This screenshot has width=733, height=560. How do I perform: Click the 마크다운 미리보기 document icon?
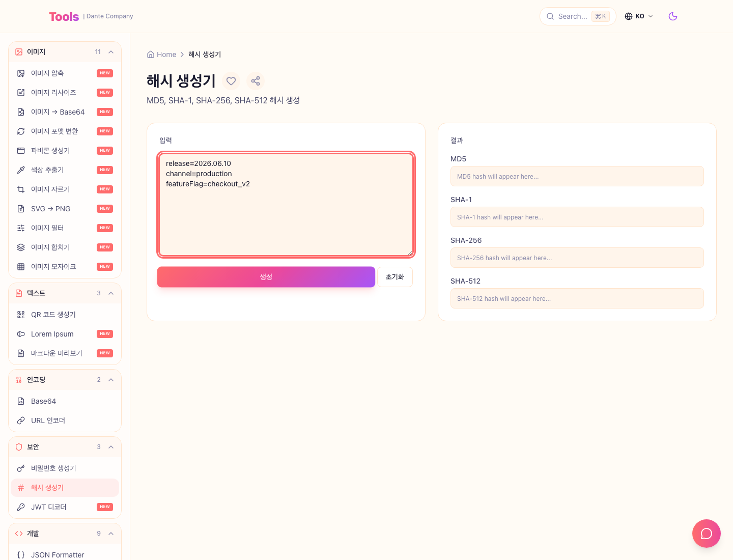21,353
